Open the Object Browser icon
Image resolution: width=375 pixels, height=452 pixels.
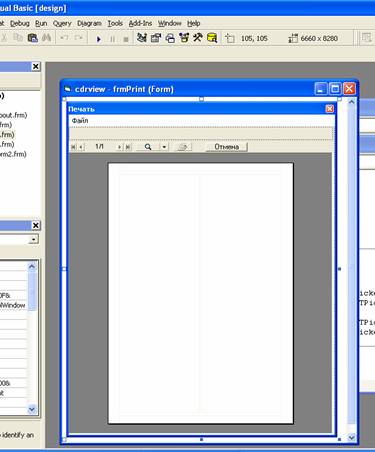pos(184,38)
